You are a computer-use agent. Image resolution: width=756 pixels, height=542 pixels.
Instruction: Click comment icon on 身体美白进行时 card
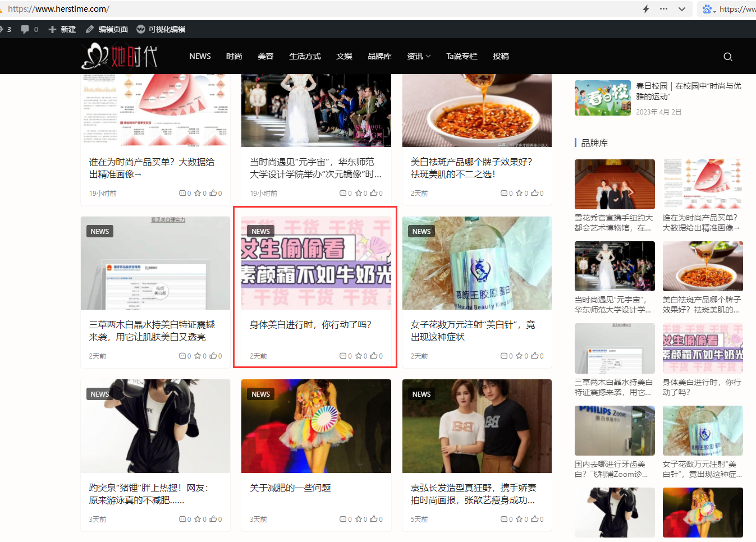click(343, 356)
